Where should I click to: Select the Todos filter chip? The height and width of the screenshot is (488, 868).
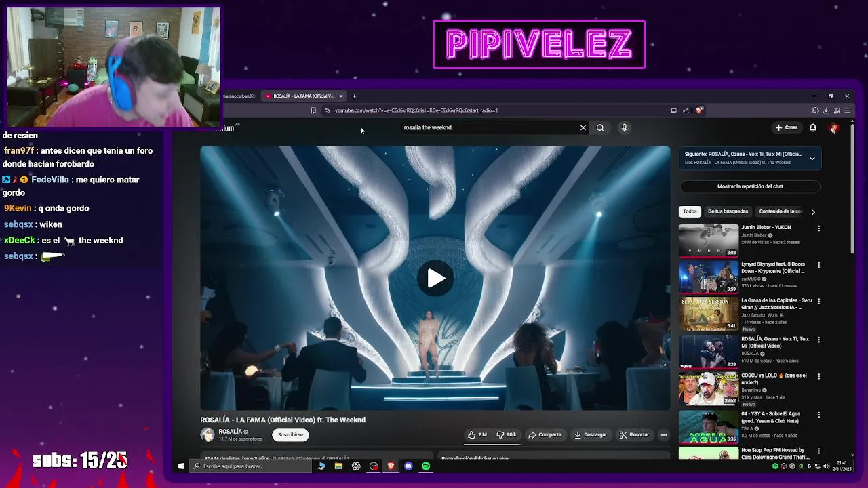click(x=690, y=211)
